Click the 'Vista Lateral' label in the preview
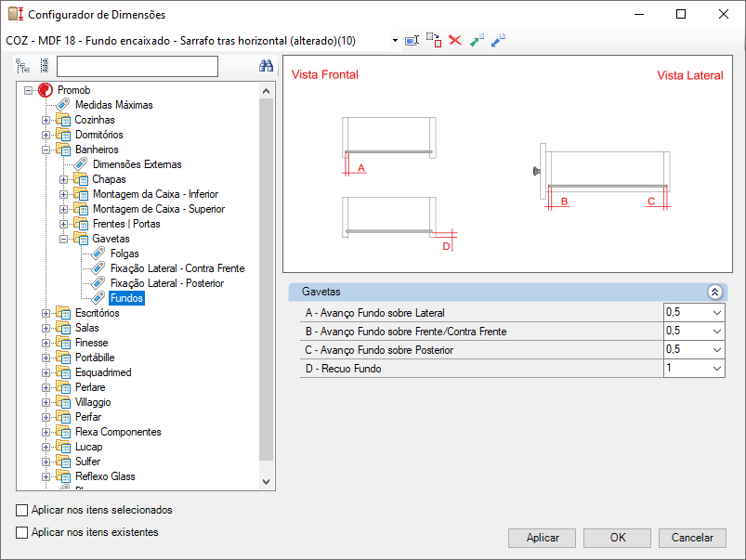Screen dimensions: 746x560 690,75
